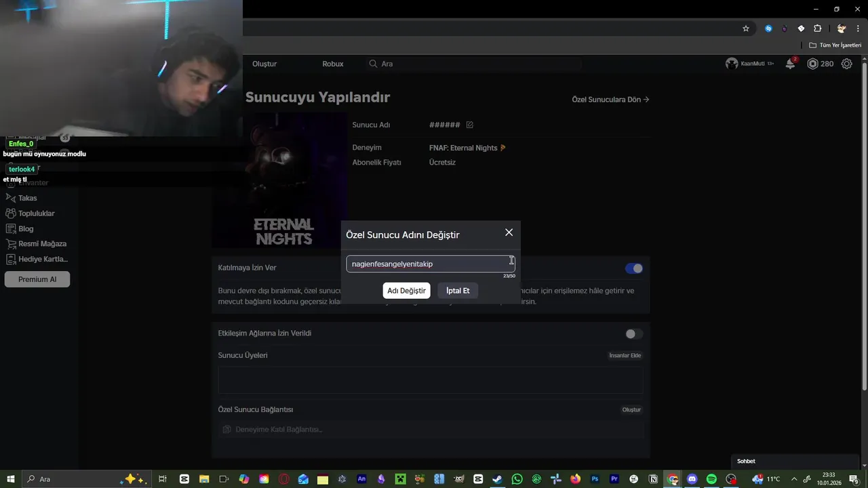Open the Özel Sunuculara Dön link
The height and width of the screenshot is (488, 868).
point(610,100)
